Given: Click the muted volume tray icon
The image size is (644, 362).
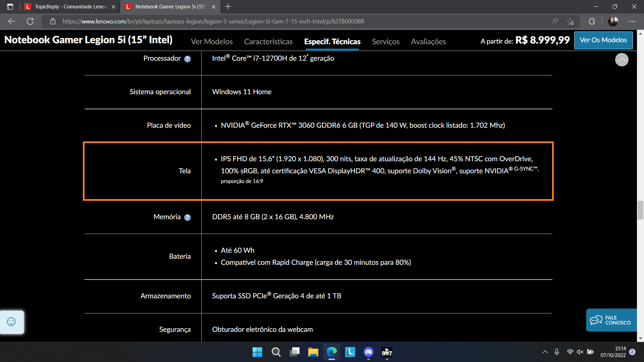Looking at the screenshot, I should pos(580,352).
